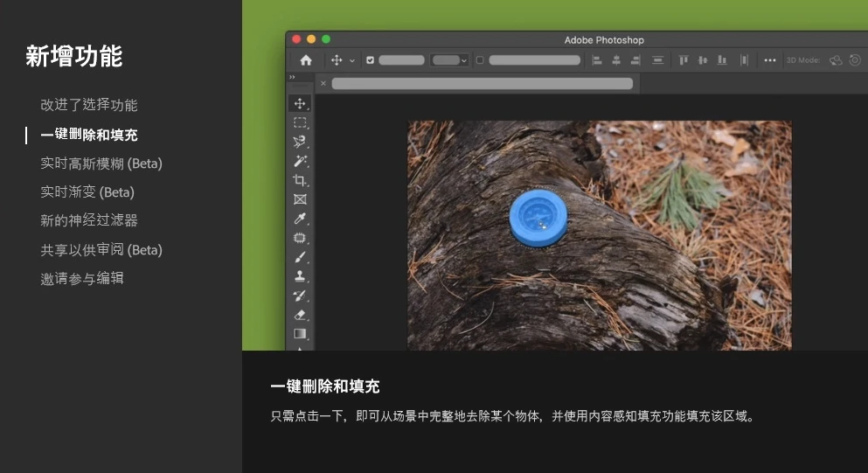Open 共享以供审阅 (Beta) feature item
The height and width of the screenshot is (473, 868).
coord(101,250)
